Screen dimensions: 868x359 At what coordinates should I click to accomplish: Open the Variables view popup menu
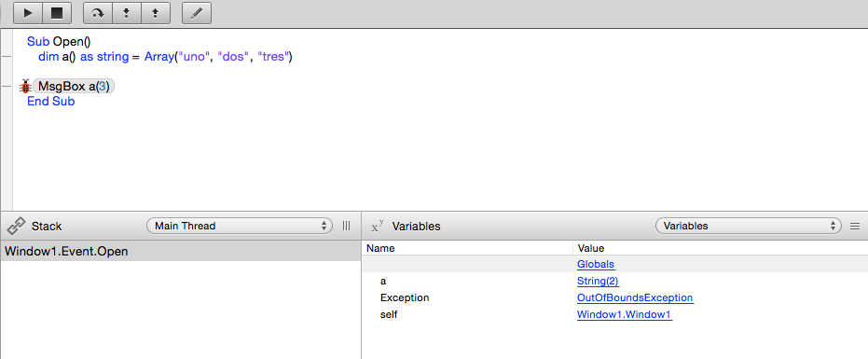pos(749,226)
